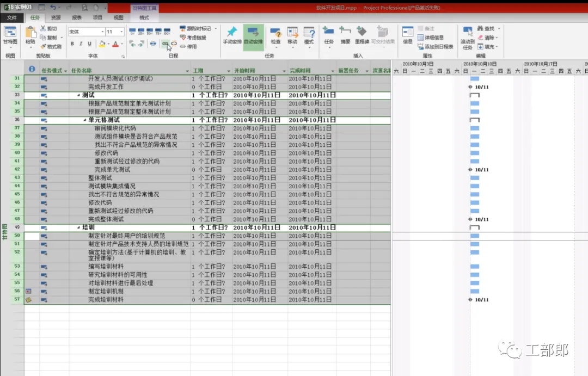Toggle Bold font formatting

pos(72,44)
